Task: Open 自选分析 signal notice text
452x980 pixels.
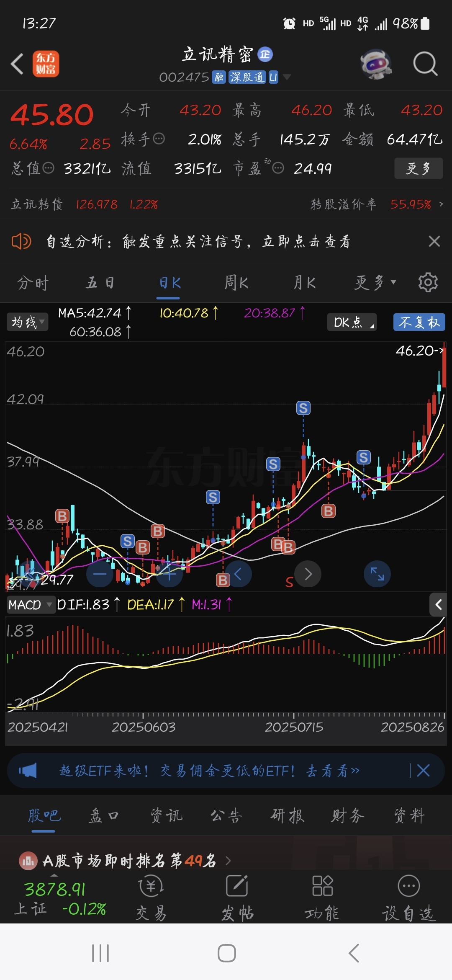Action: tap(198, 241)
